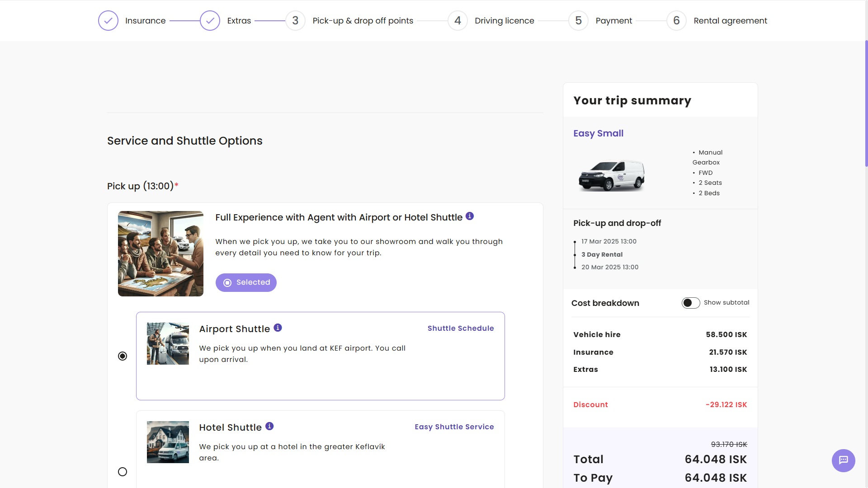Select the Hotel Shuttle radio button

[x=123, y=472]
